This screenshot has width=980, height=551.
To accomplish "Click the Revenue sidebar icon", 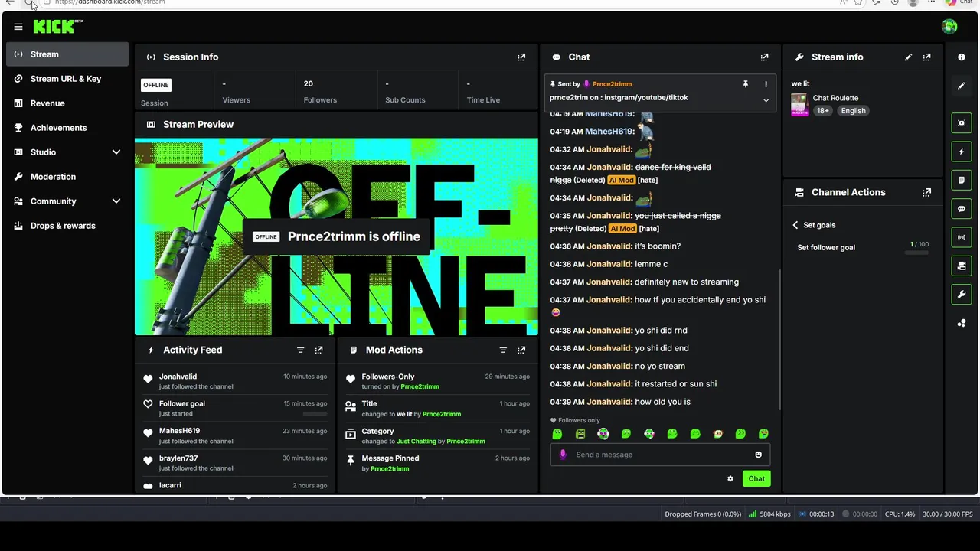I will (x=18, y=103).
